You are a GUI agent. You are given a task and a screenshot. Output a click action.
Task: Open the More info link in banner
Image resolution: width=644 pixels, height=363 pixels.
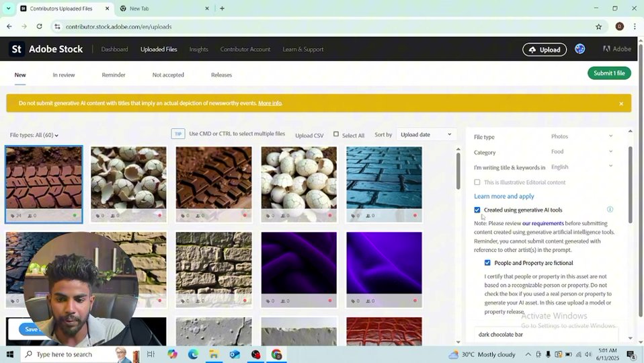click(x=270, y=103)
